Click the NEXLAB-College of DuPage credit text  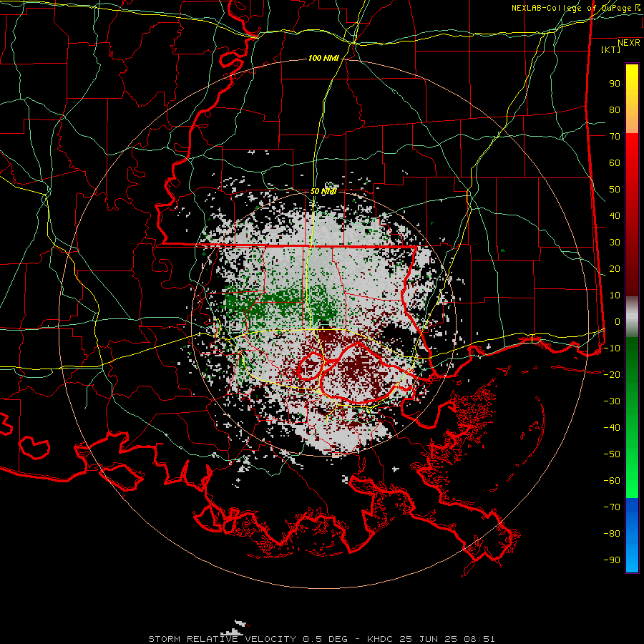[x=575, y=8]
